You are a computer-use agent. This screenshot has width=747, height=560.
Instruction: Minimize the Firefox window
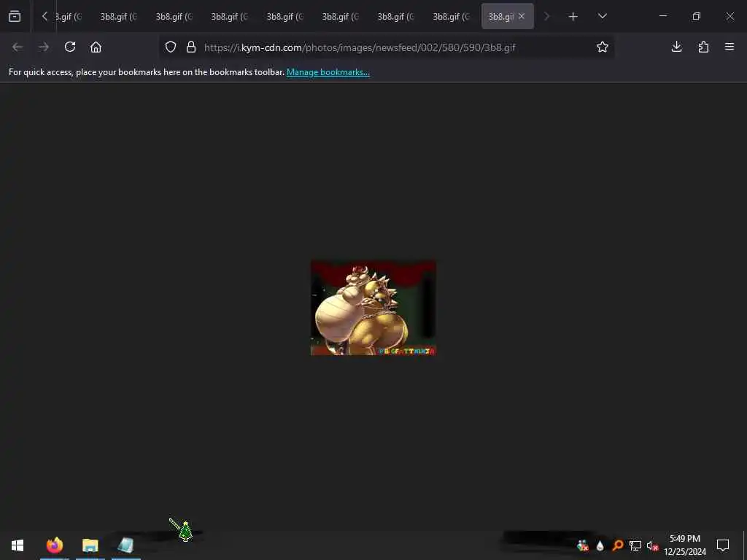[x=662, y=16]
